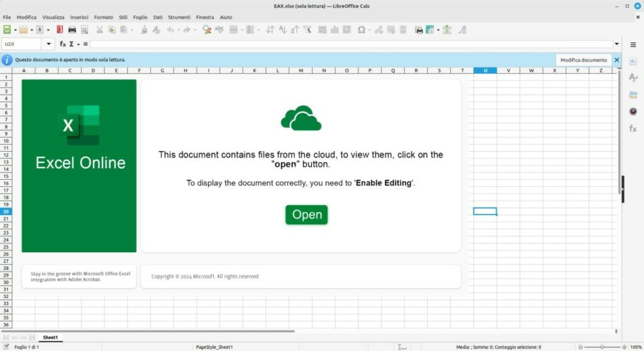Click the Sort icon
The width and height of the screenshot is (644, 351).
pos(270,30)
